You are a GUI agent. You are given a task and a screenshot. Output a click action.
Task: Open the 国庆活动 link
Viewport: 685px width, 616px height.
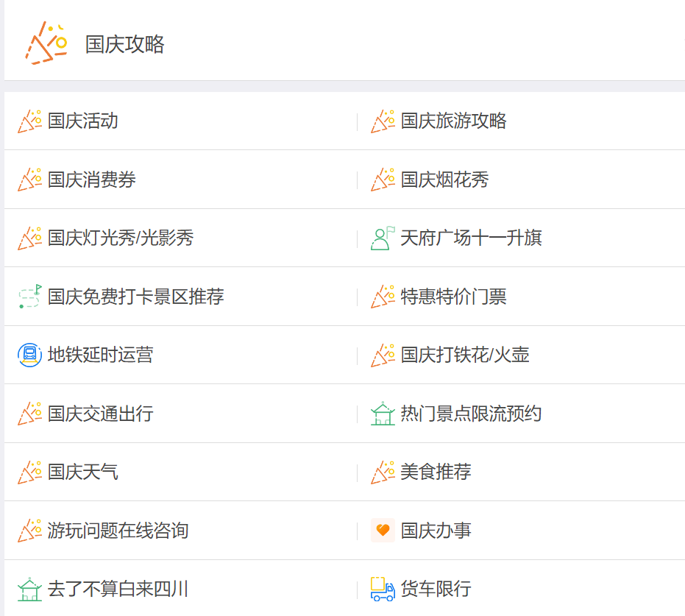click(x=82, y=121)
